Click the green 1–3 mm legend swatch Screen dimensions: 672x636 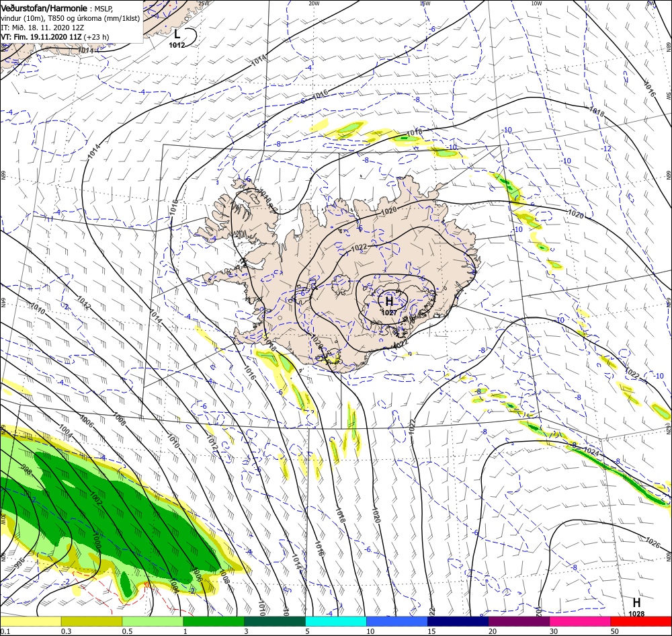[214, 621]
